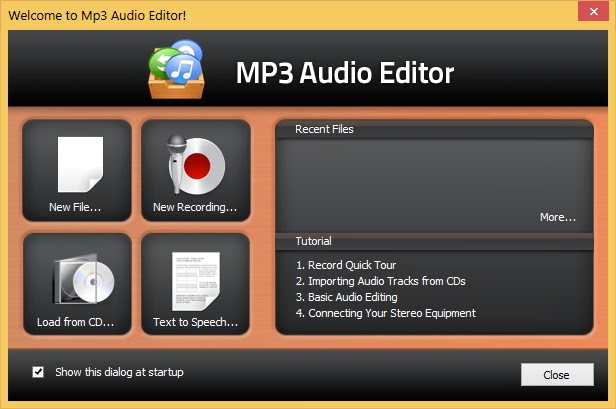
Task: Click the New File... label
Action: [75, 207]
